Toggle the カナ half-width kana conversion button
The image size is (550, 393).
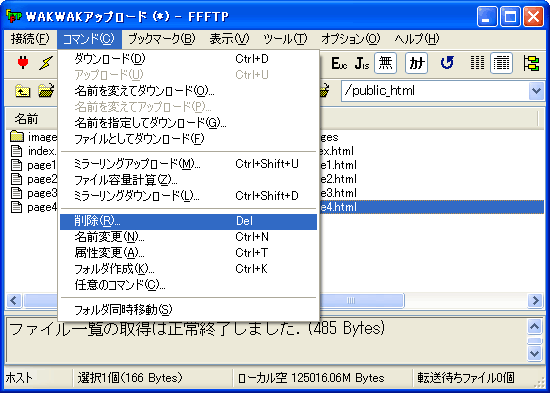(x=416, y=63)
